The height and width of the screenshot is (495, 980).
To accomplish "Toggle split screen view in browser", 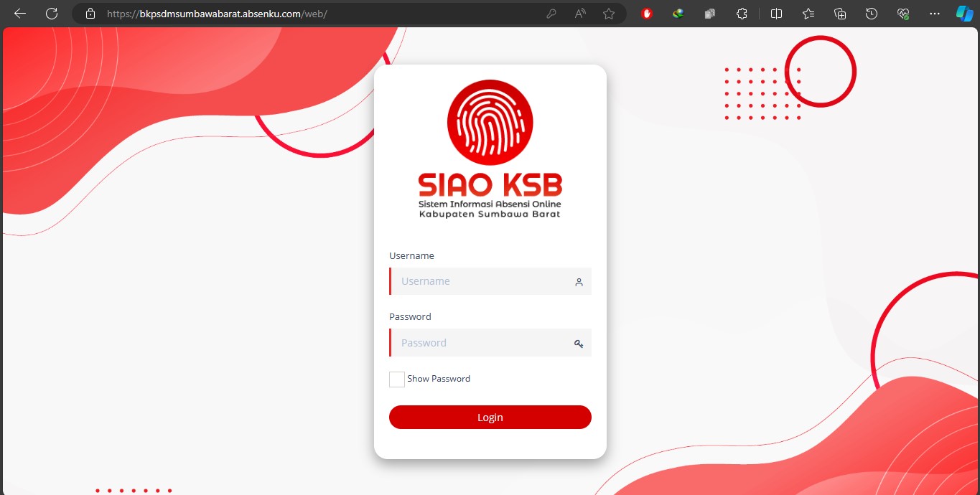I will (x=777, y=14).
